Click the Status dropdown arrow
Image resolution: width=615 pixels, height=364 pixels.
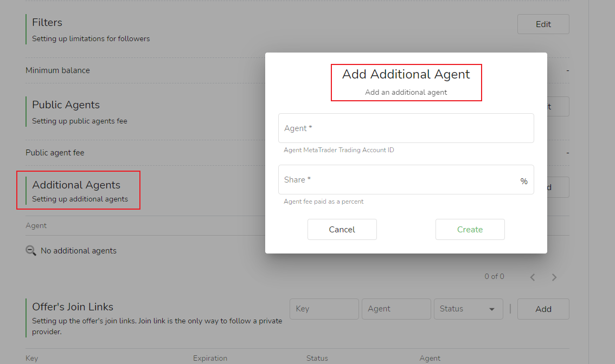click(x=492, y=309)
